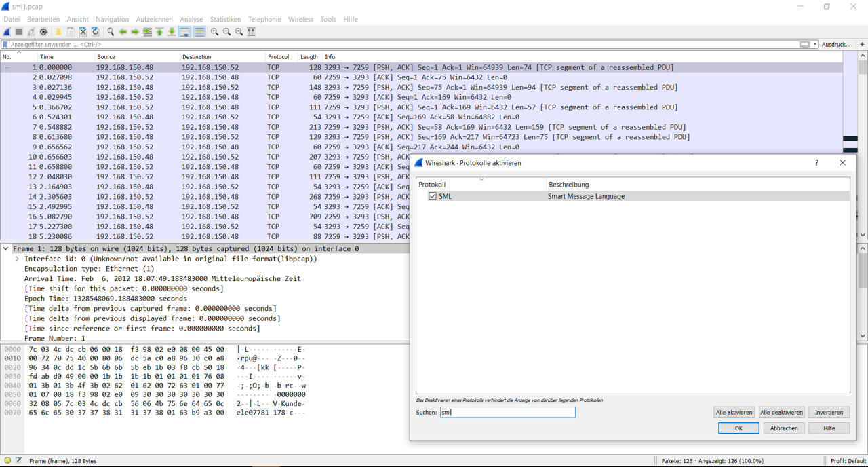Screen dimensions: 868x467
Task: Click the expert info circle in status bar
Action: pyautogui.click(x=7, y=460)
